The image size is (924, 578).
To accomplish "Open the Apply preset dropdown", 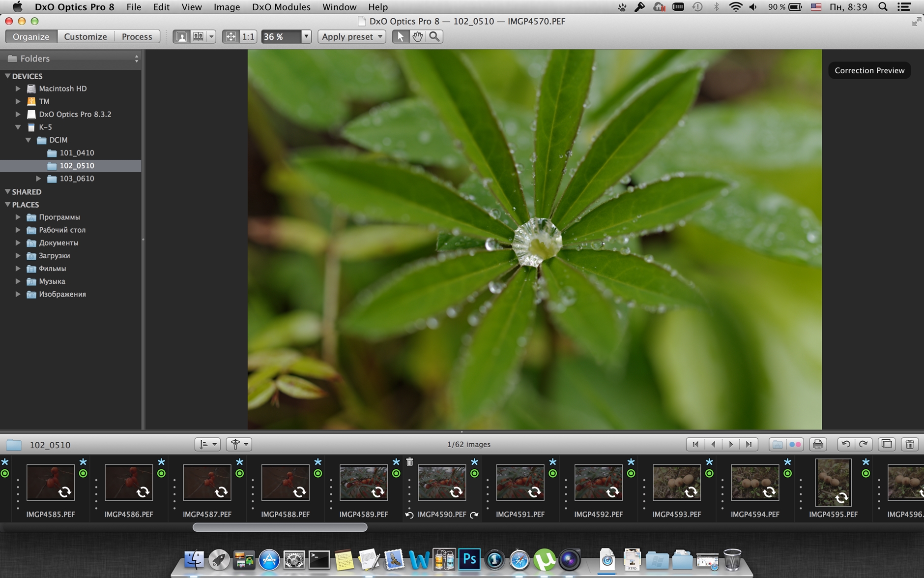I will [351, 37].
